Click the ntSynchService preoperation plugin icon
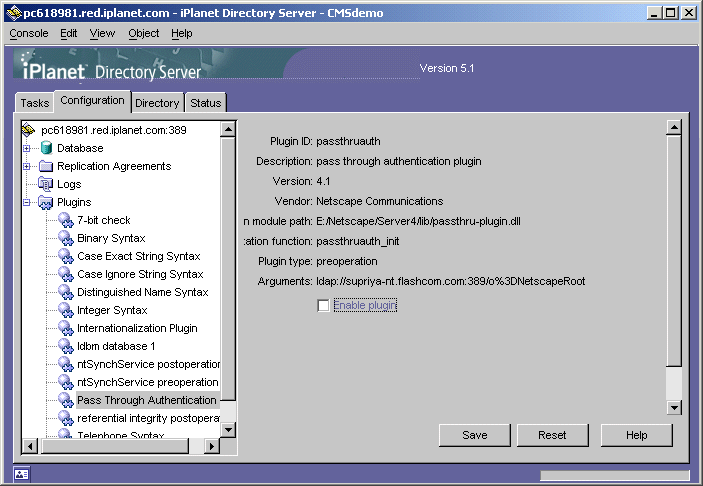703x486 pixels. tap(66, 382)
